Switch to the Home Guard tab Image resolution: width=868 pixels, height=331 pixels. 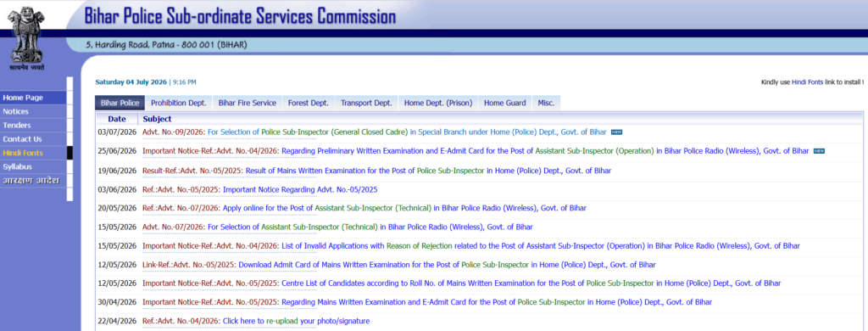coord(505,103)
